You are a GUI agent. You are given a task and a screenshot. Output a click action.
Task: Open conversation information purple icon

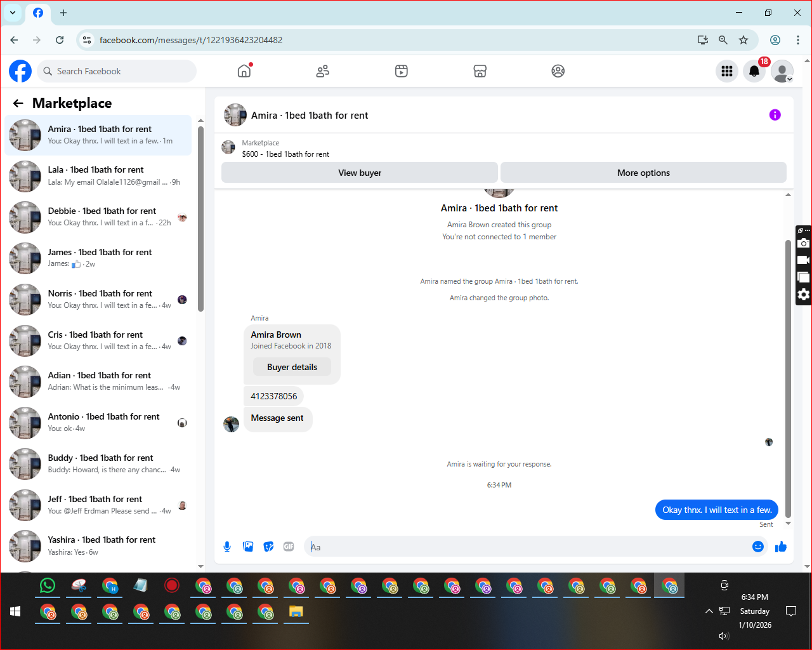point(775,115)
